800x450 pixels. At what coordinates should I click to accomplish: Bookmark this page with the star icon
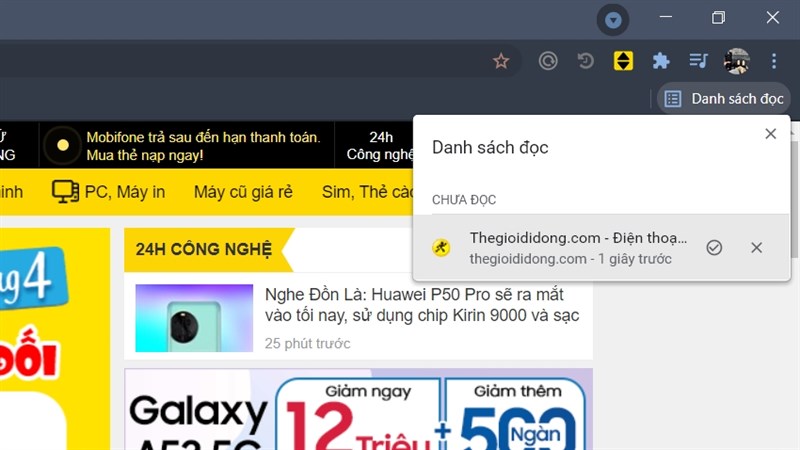[x=501, y=61]
